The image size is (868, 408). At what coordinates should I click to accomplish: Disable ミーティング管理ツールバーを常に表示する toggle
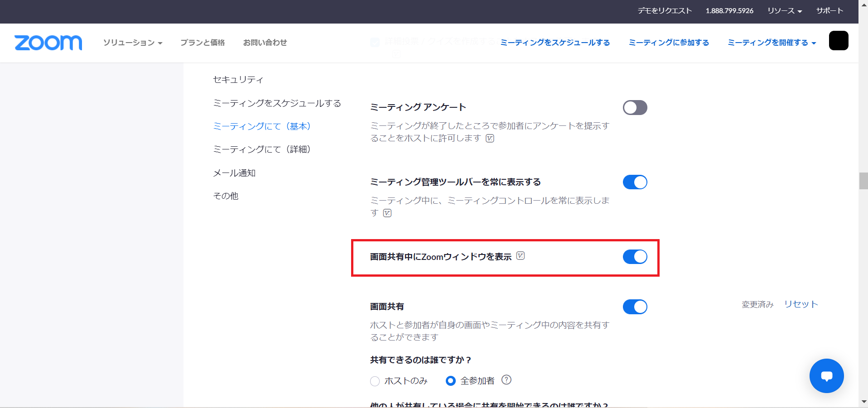pyautogui.click(x=635, y=182)
